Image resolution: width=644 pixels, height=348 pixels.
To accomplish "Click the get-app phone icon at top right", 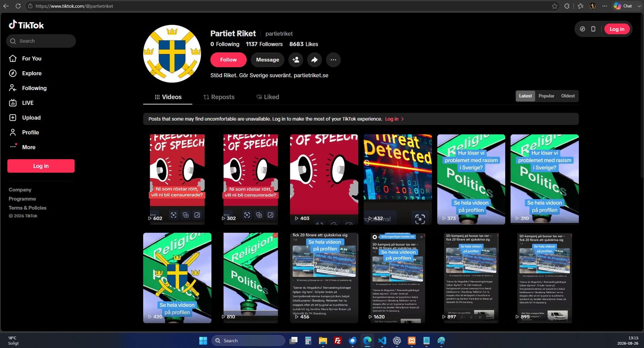I will pos(593,29).
